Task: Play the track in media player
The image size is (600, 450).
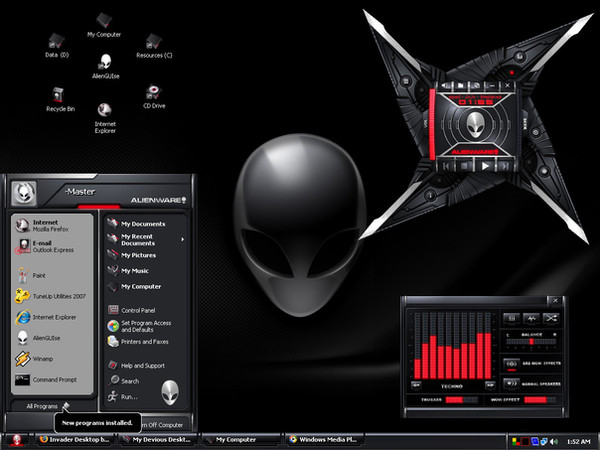Action: 485,166
